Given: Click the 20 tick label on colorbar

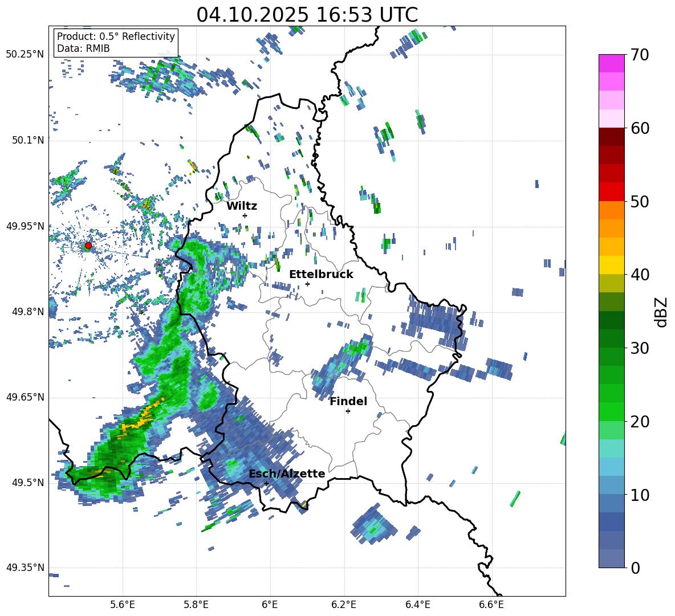Looking at the screenshot, I should click(639, 422).
